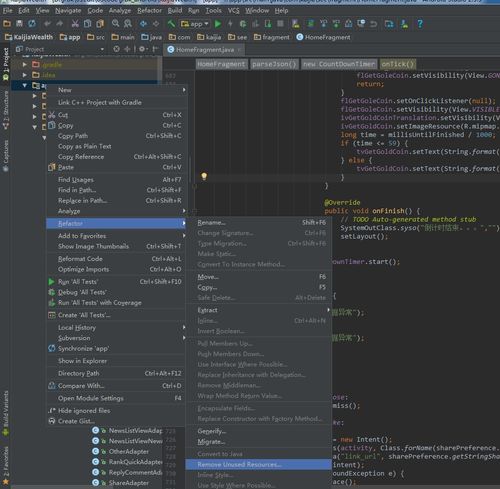Open the New submenu
Viewport: 500px width, 489px height.
coord(117,90)
